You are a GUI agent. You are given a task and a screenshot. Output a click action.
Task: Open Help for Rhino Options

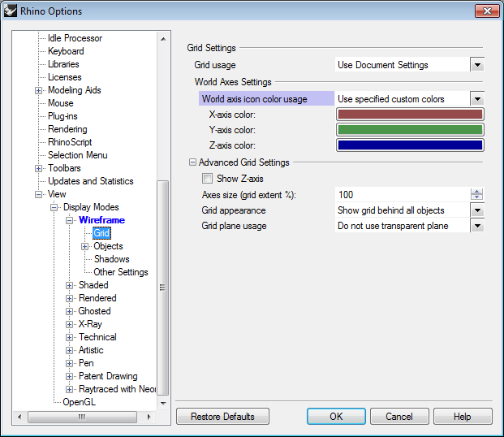click(x=463, y=417)
